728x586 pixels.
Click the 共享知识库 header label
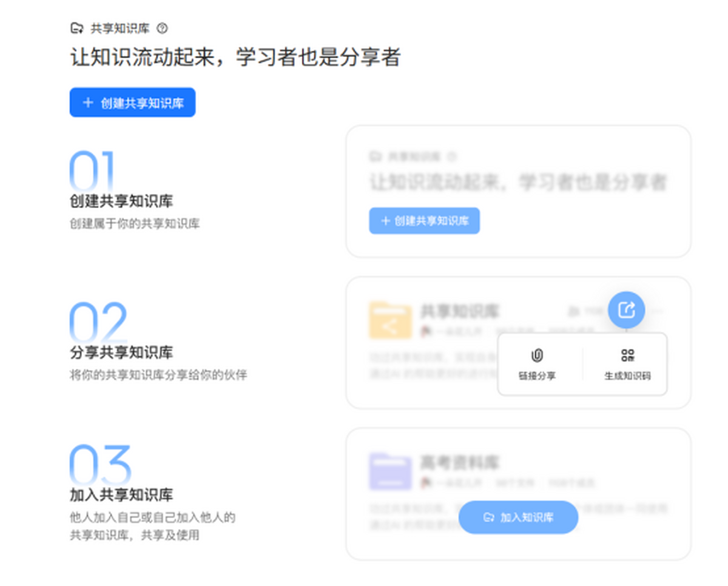pos(120,29)
